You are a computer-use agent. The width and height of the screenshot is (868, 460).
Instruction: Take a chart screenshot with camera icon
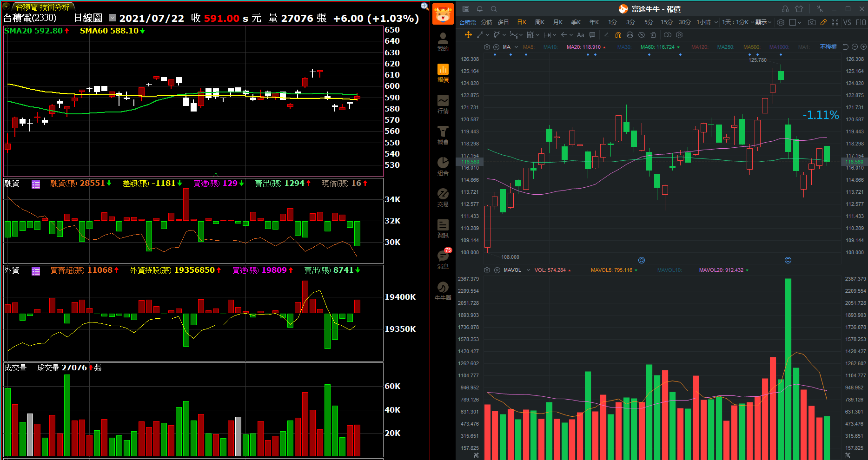coord(812,22)
